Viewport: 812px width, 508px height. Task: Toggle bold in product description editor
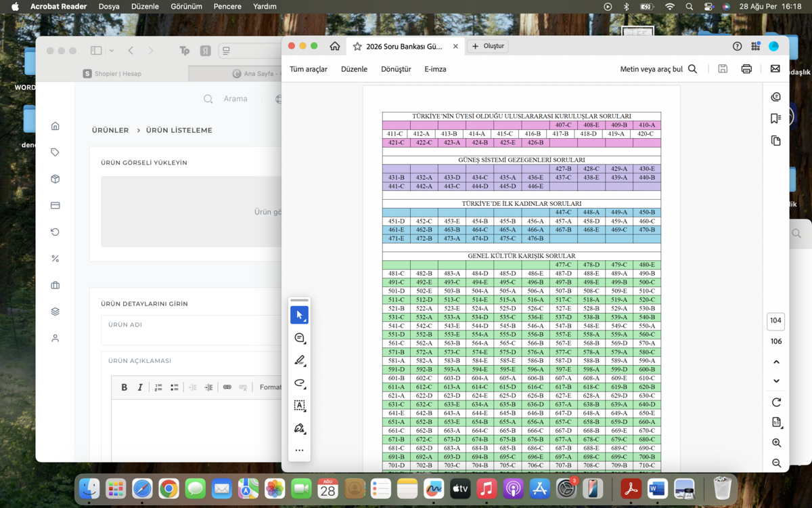124,387
